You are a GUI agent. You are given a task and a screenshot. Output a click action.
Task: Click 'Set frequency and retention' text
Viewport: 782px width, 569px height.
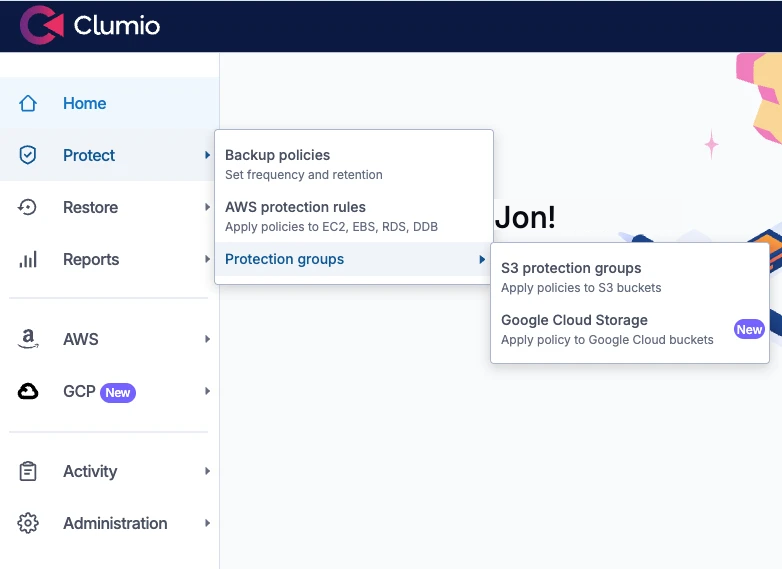tap(304, 175)
